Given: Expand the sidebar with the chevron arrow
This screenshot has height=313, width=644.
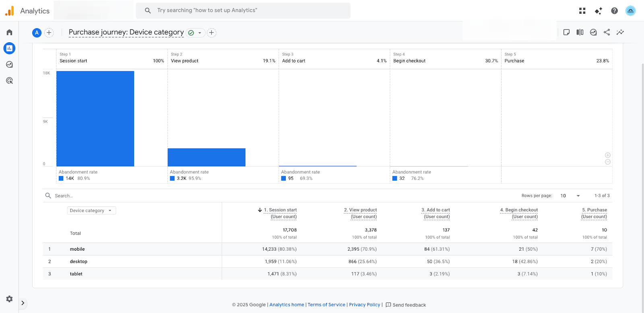Looking at the screenshot, I should 23,303.
